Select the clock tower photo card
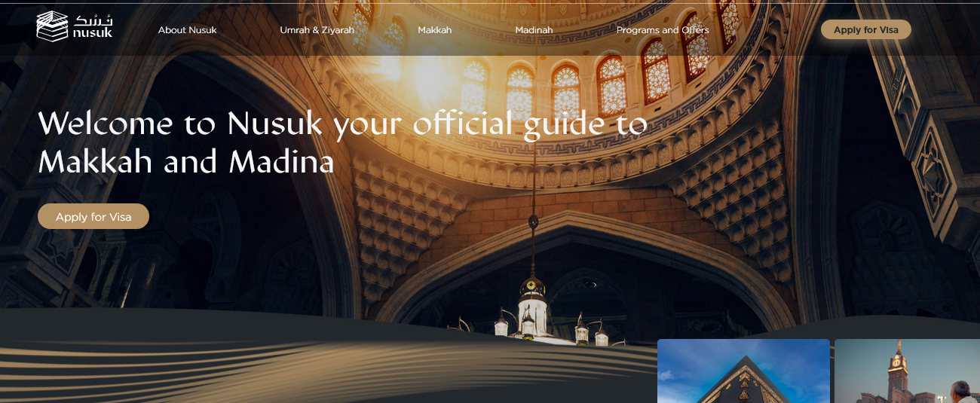This screenshot has width=980, height=403. (x=907, y=371)
